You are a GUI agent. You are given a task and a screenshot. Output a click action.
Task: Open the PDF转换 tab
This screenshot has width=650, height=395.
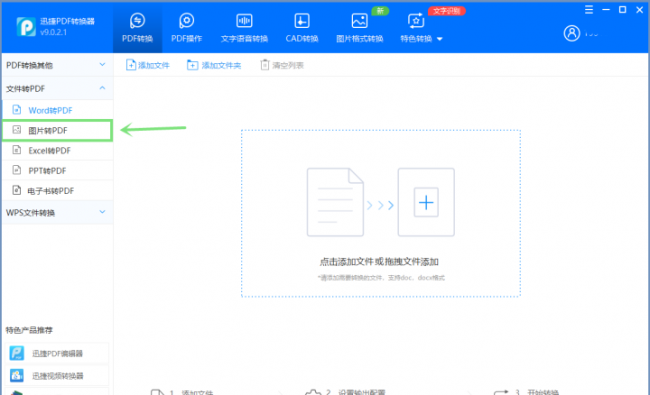(x=137, y=28)
